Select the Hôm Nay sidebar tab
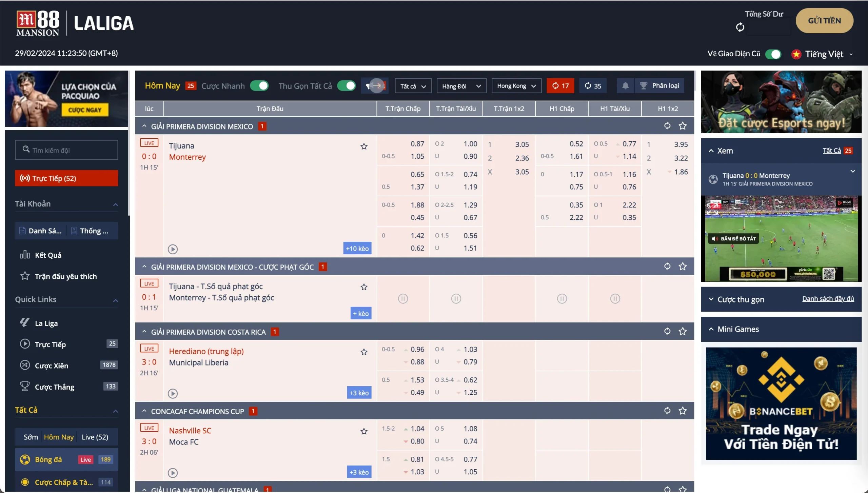868x493 pixels. 59,437
